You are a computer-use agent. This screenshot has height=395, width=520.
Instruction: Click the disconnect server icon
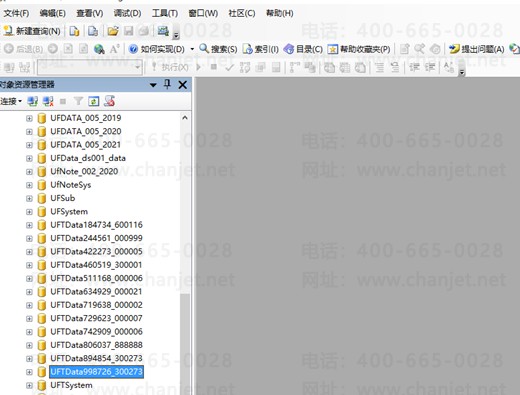[x=48, y=101]
